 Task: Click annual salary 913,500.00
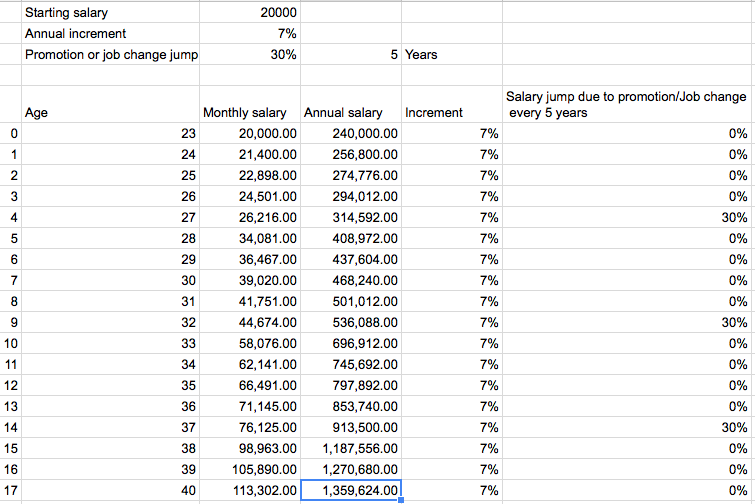(x=351, y=427)
